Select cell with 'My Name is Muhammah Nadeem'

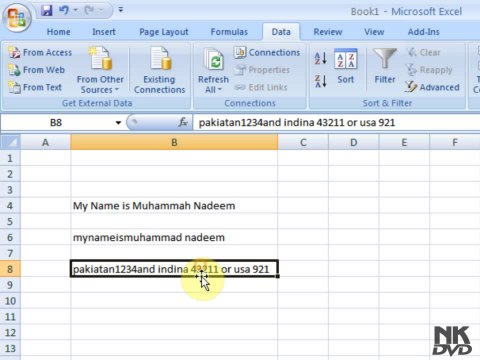(x=174, y=206)
